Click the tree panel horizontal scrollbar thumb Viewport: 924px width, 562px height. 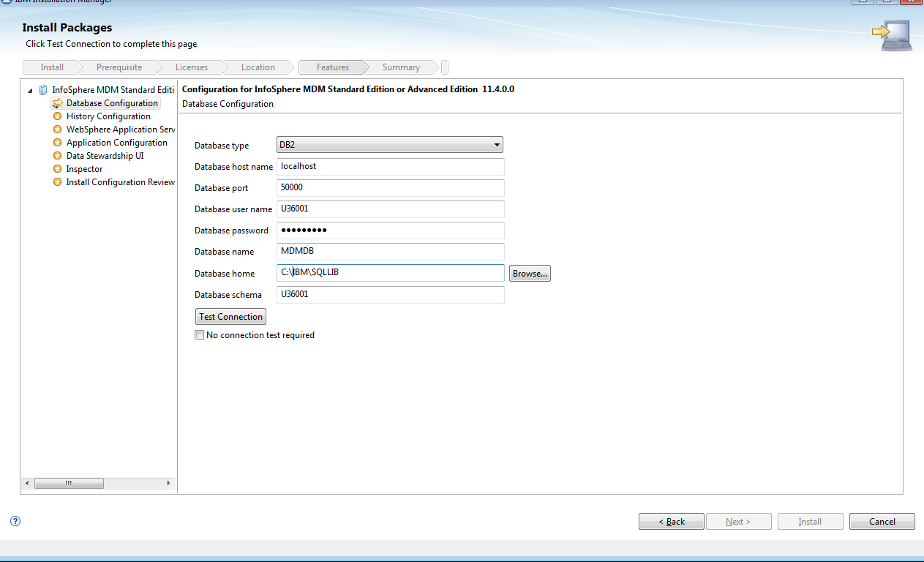[69, 484]
